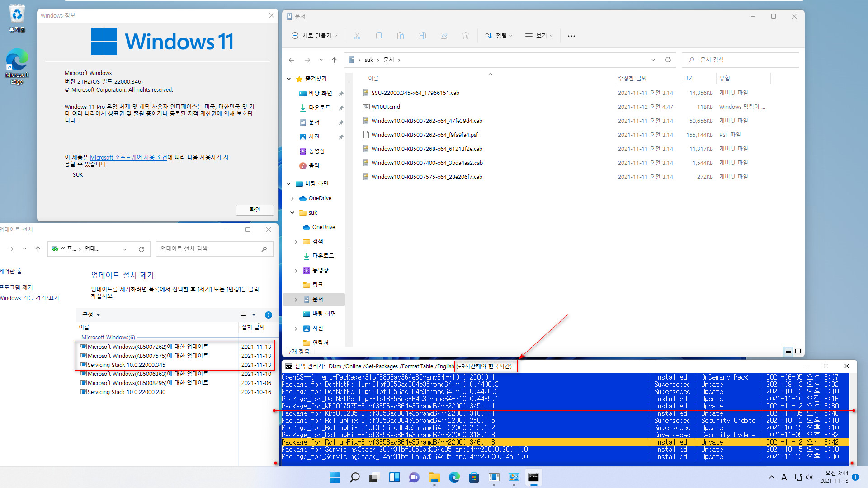Collapse the suk folder tree node
The height and width of the screenshot is (488, 868).
coord(292,213)
